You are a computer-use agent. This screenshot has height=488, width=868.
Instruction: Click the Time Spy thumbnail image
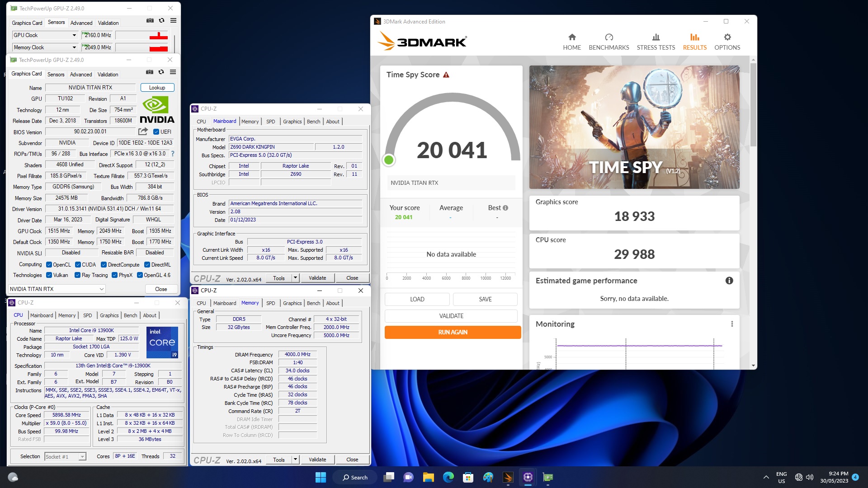click(634, 127)
